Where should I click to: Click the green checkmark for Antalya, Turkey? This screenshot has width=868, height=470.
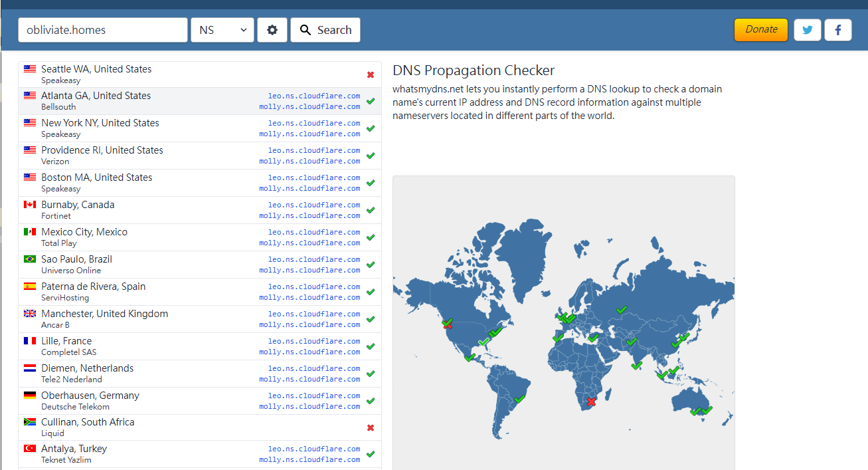[371, 454]
